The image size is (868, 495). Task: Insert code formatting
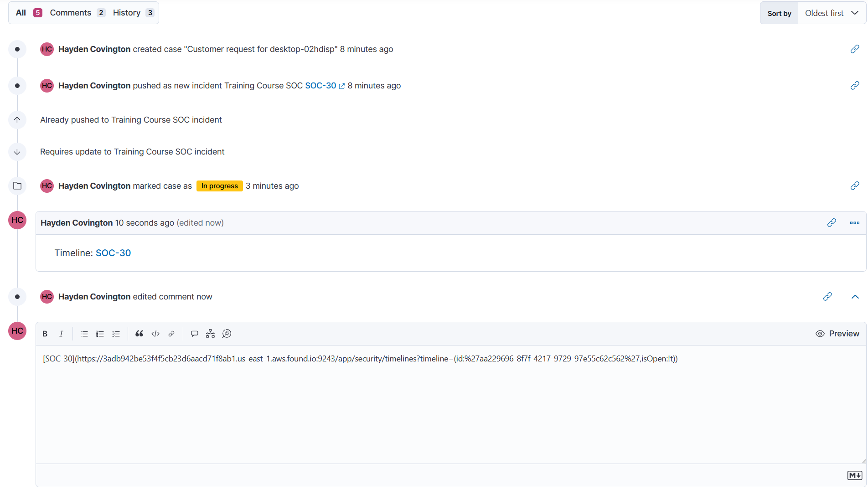155,334
